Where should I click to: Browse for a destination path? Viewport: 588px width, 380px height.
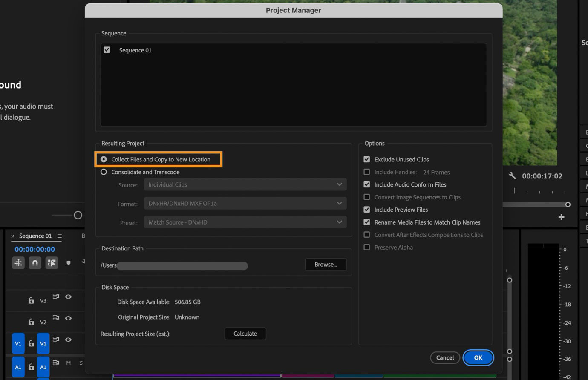pos(326,264)
